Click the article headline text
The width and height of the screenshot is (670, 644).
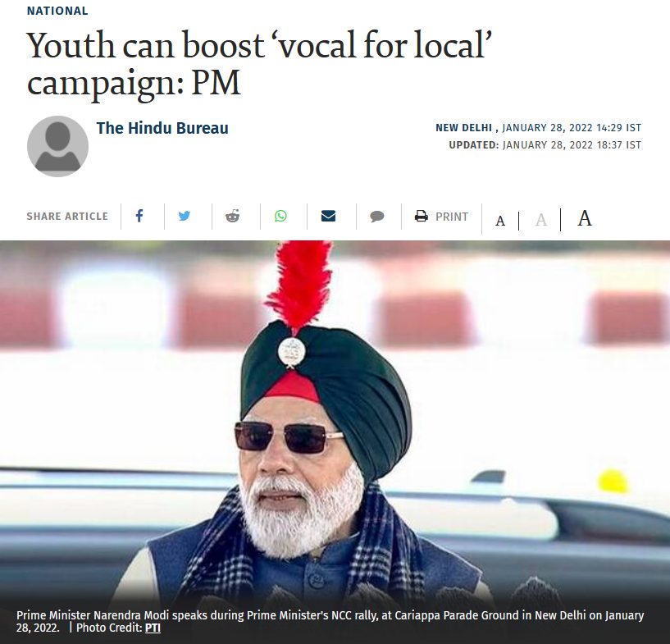260,63
